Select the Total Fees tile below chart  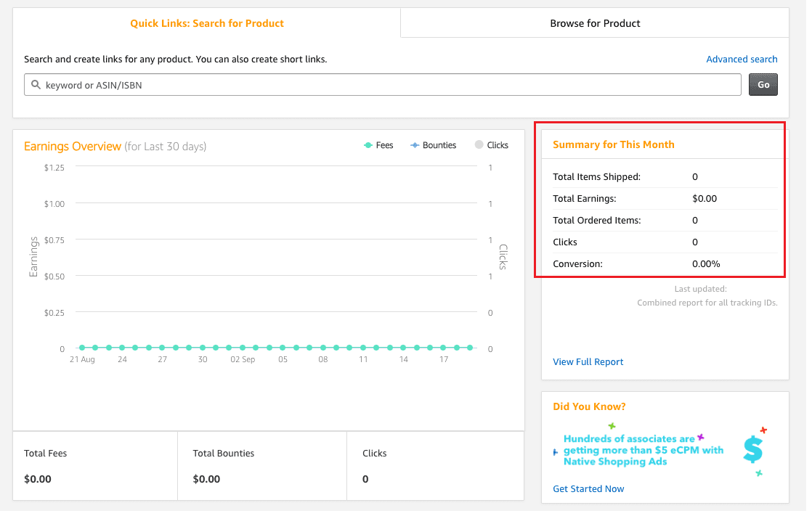tap(95, 466)
